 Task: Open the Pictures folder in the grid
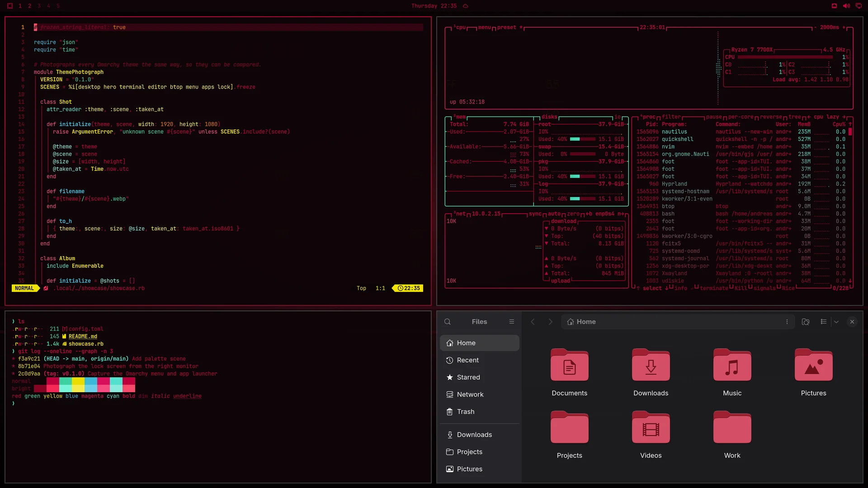click(813, 365)
